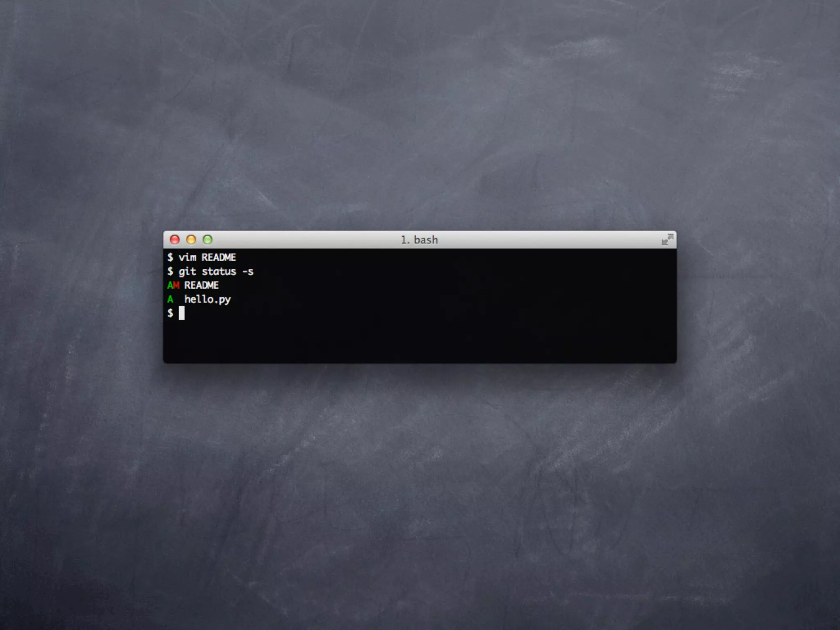
Task: Click green 'A' status beside hello.py
Action: pos(170,299)
